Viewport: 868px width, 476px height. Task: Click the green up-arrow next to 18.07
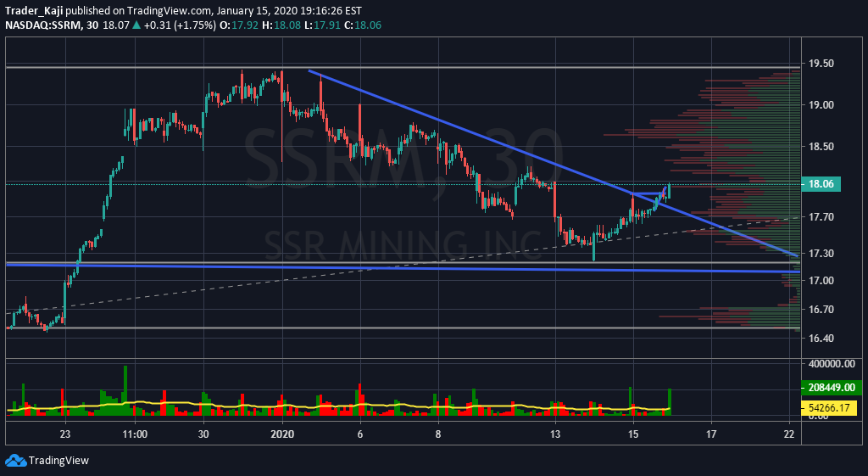click(136, 25)
